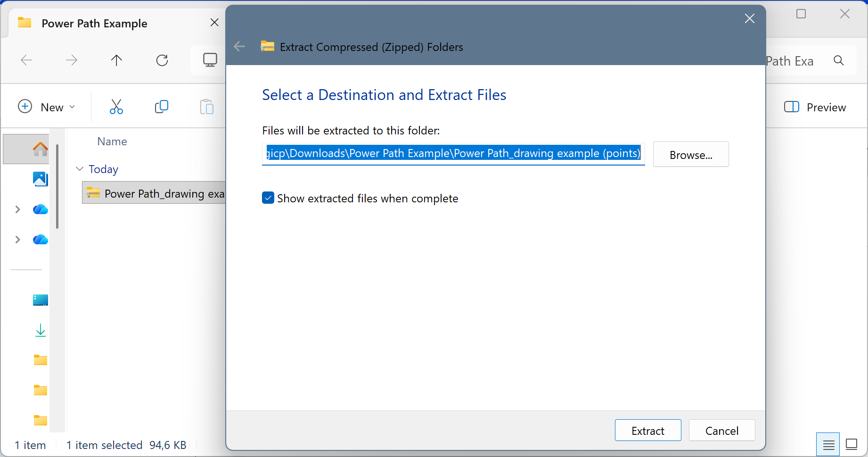868x457 pixels.
Task: Go up one folder level
Action: [116, 60]
